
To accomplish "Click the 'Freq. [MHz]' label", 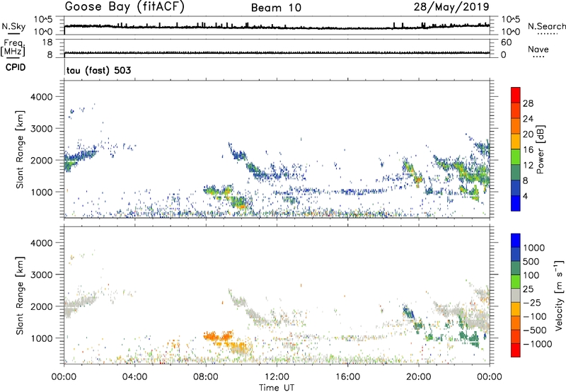I will pyautogui.click(x=13, y=47).
